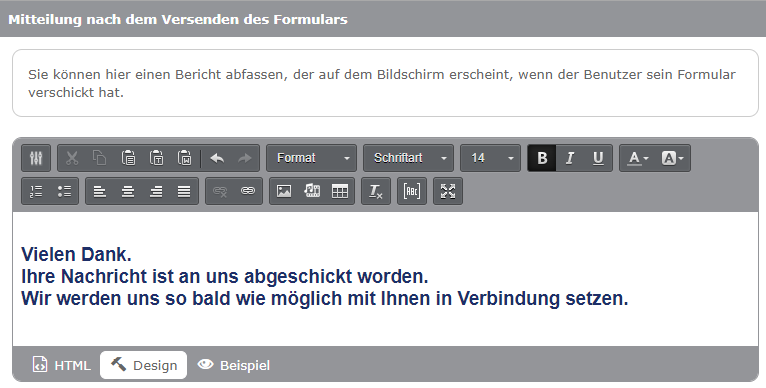Insert an image
Image resolution: width=766 pixels, height=388 pixels.
tap(284, 191)
